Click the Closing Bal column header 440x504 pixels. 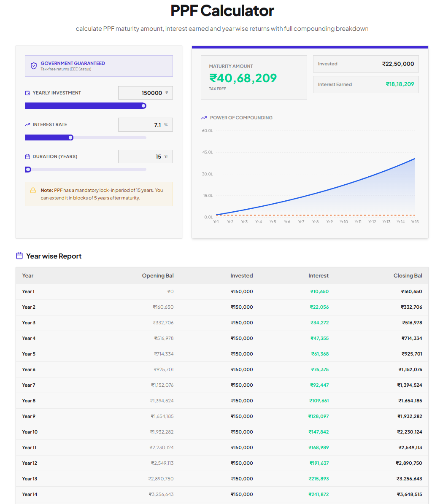[408, 275]
